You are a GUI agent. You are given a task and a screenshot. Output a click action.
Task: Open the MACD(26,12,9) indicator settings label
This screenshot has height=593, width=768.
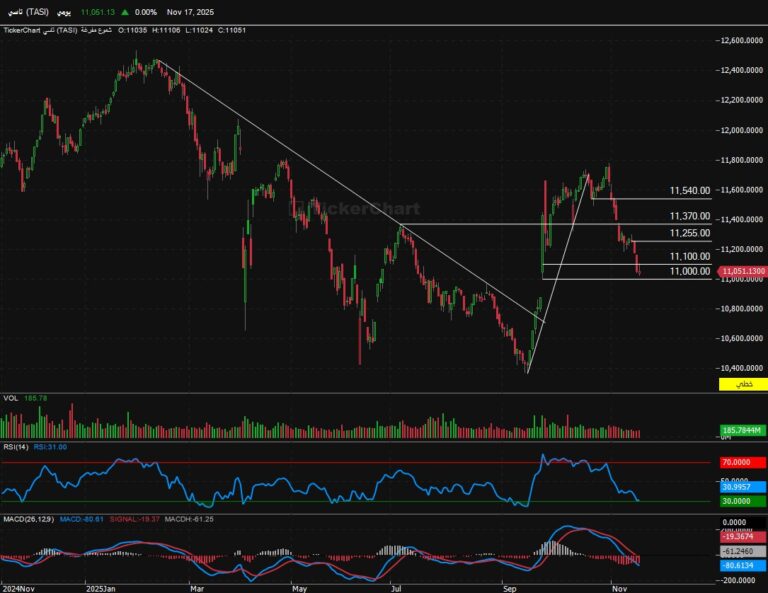28,519
